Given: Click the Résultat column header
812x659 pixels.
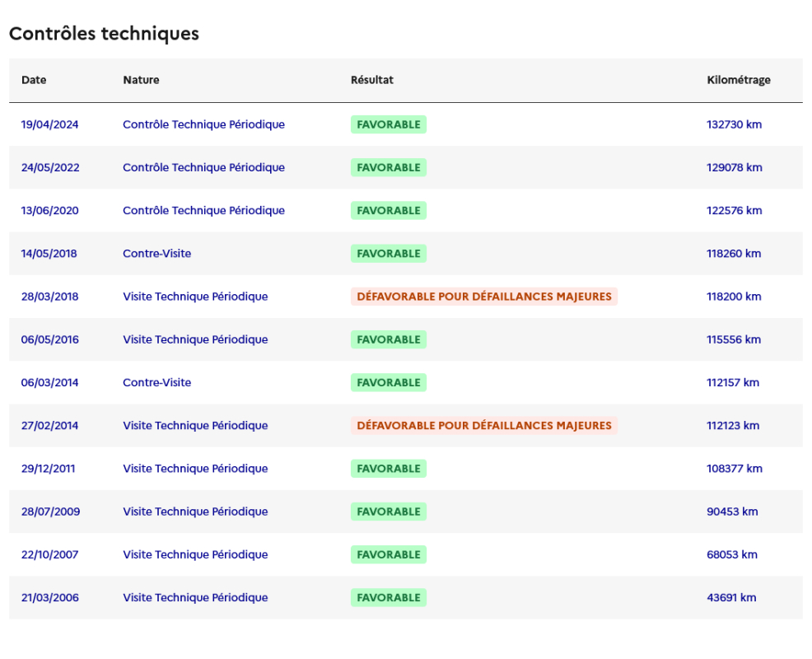Looking at the screenshot, I should [371, 80].
